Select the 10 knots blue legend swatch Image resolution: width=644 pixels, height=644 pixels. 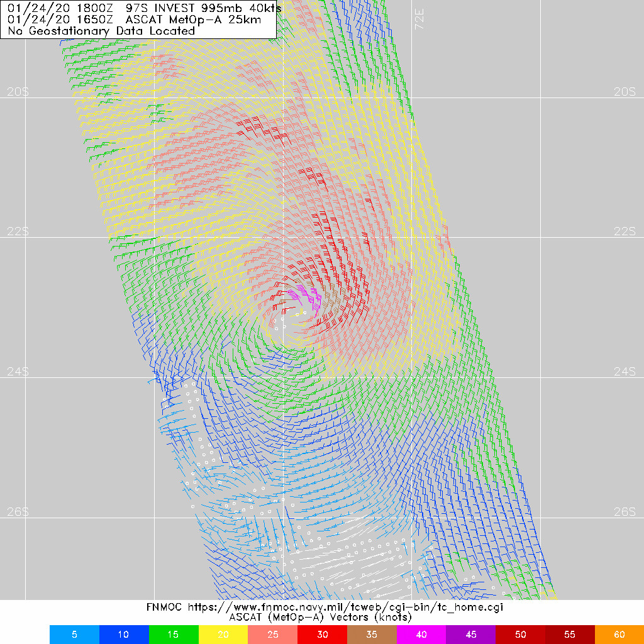[124, 635]
